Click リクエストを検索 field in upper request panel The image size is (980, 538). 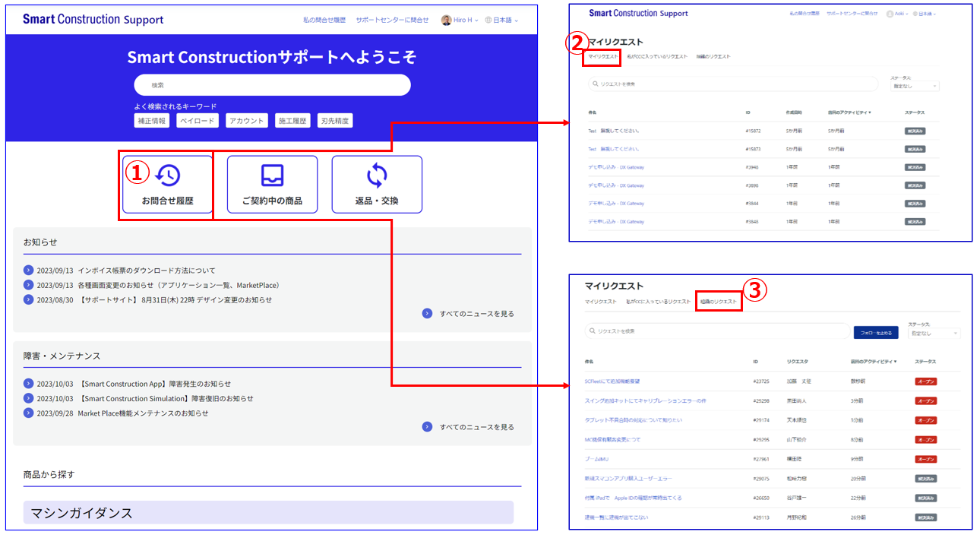(735, 84)
